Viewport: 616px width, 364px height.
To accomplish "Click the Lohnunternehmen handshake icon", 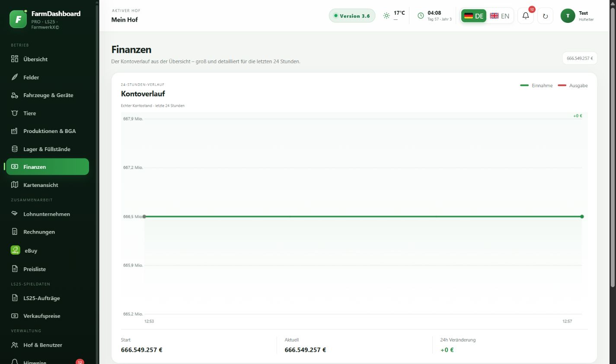I will (15, 214).
